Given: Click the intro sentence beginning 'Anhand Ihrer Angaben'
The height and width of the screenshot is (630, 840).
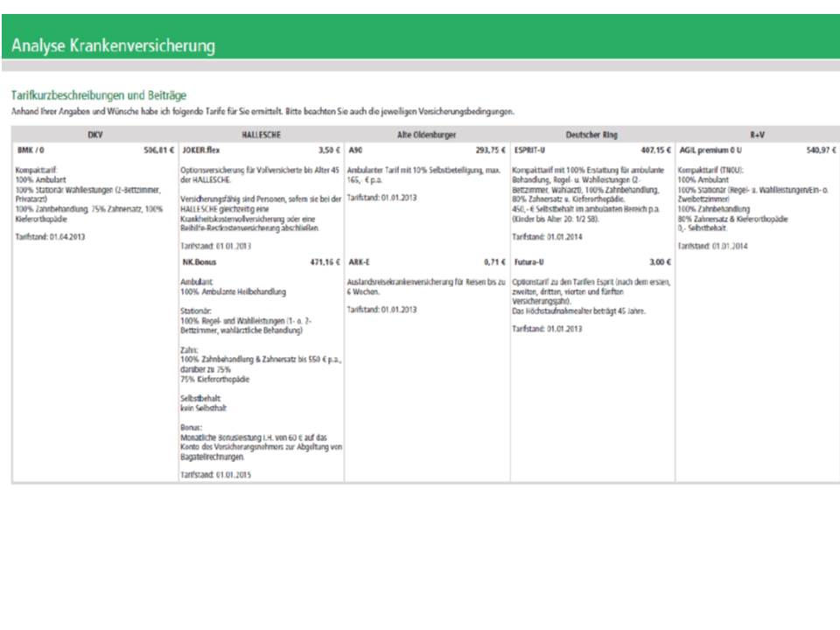Looking at the screenshot, I should (262, 111).
